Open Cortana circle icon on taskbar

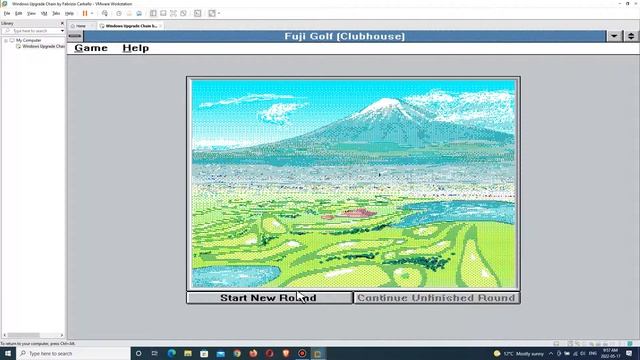coord(139,353)
